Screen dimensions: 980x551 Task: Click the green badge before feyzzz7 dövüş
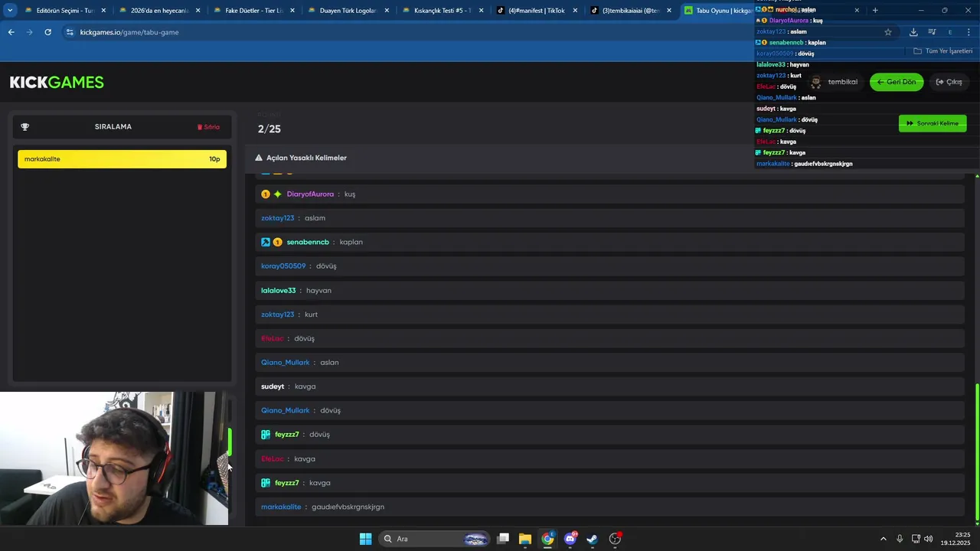266,435
